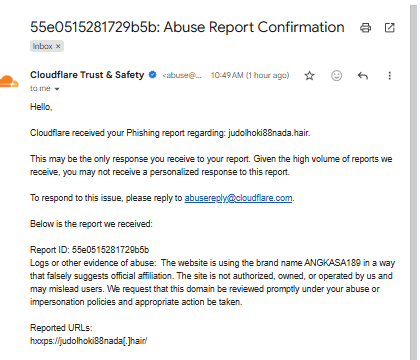Expand recipient details arrow next to "to me"
Viewport: 420px width, 360px height.
coord(57,89)
